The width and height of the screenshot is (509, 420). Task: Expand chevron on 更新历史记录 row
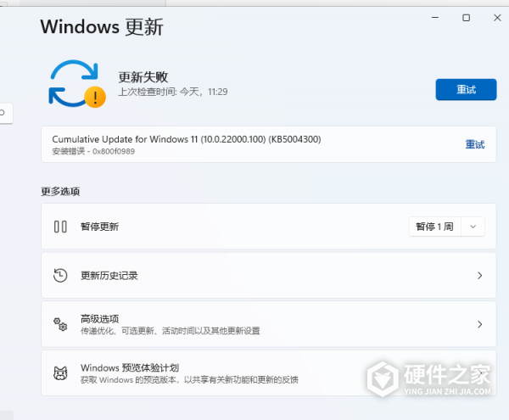tap(480, 276)
